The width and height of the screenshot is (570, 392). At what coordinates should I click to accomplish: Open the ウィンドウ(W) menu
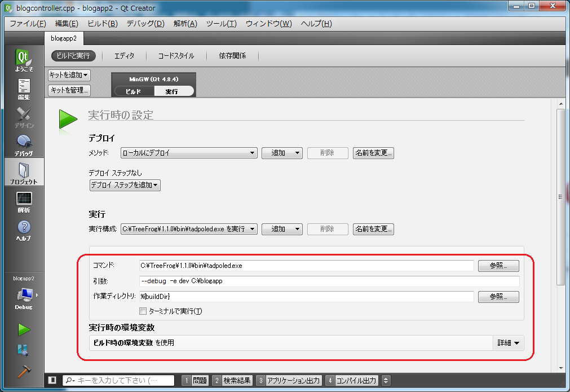[268, 24]
